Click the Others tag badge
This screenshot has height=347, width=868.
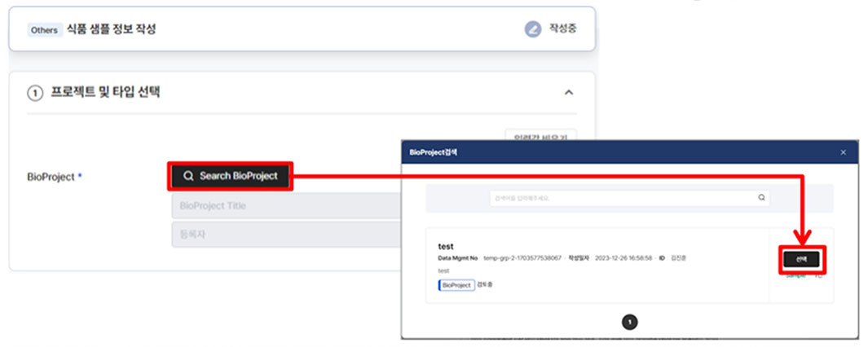tap(44, 29)
